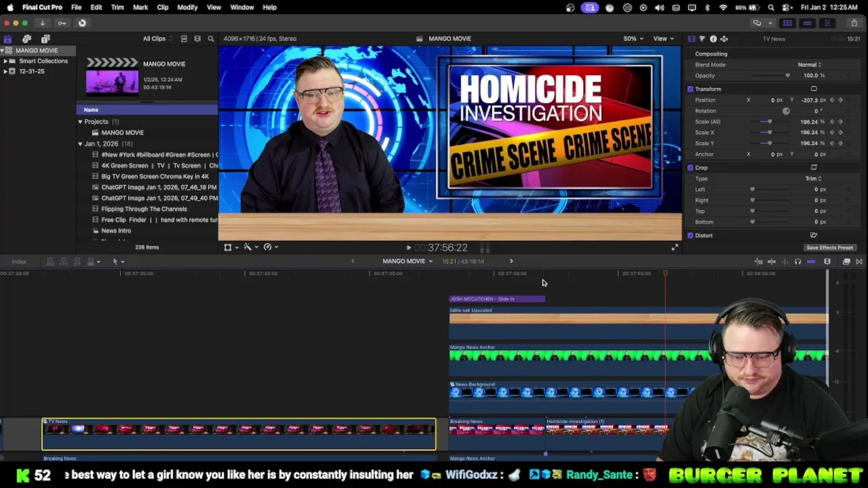Toggle snapping icon in timeline toolbar
This screenshot has width=868, height=488.
(x=811, y=262)
